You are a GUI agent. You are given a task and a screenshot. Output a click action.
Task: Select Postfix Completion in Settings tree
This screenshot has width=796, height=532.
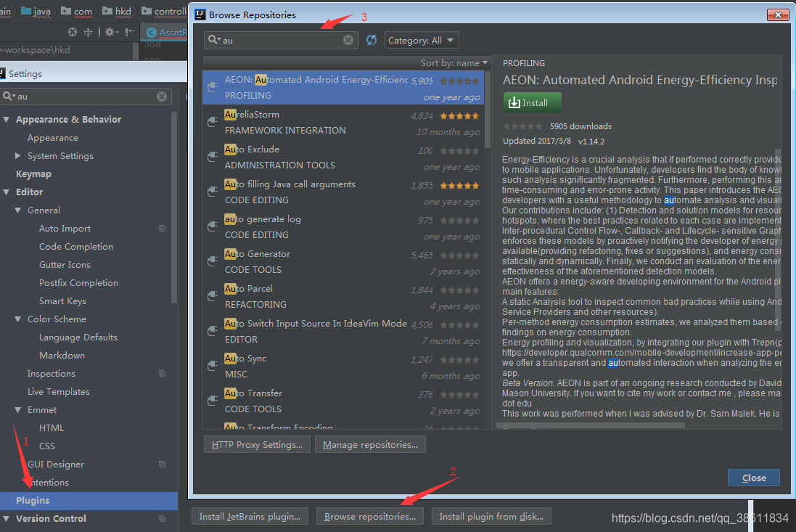coord(78,283)
